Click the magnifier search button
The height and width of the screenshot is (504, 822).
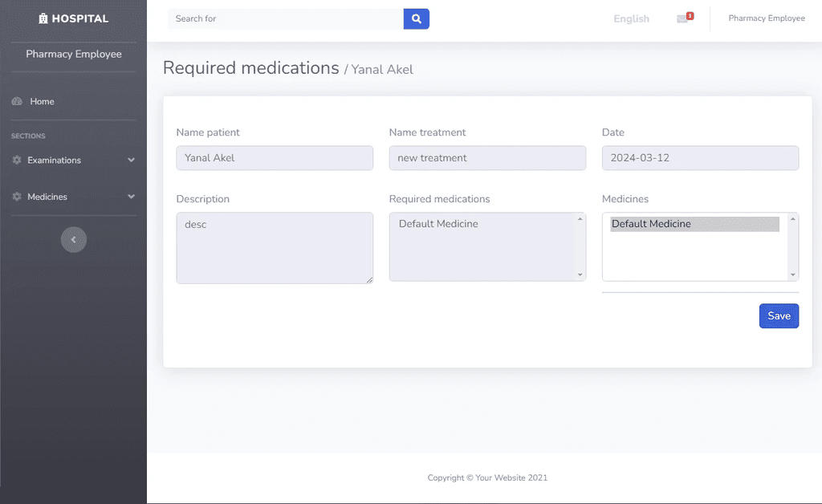417,19
